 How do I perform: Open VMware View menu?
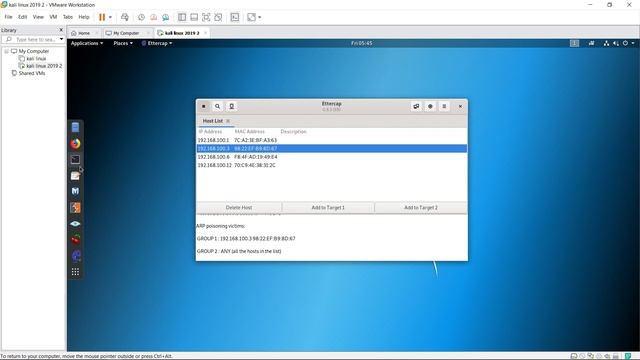click(x=38, y=17)
